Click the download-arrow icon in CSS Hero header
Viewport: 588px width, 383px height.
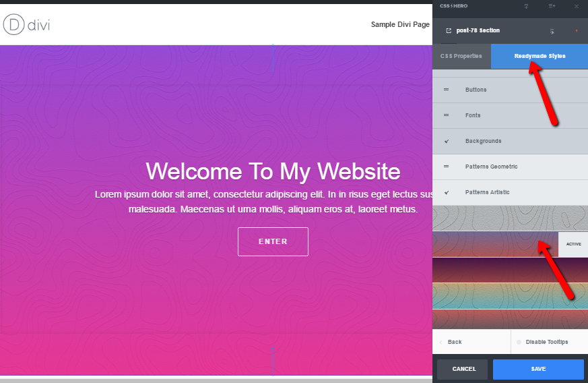coord(526,6)
